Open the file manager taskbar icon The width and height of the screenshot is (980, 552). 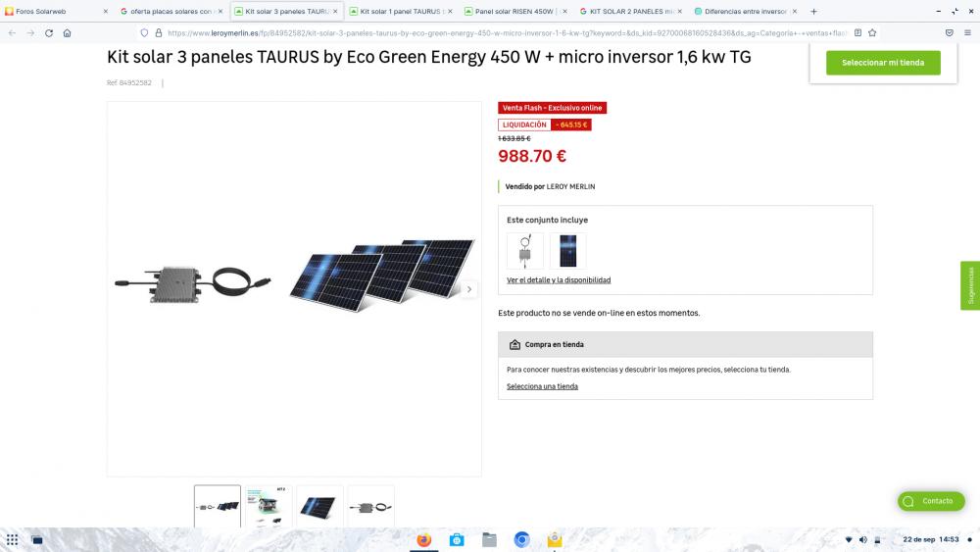point(489,539)
